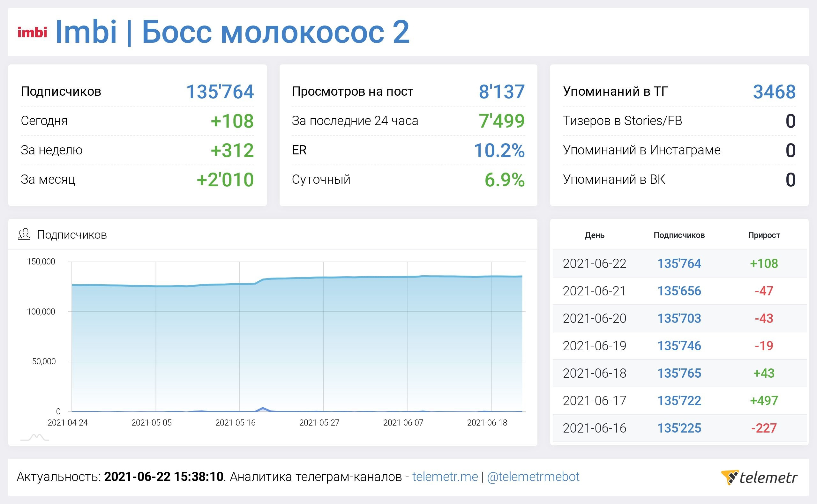
Task: Click the 2021-05-16 chart axis label
Action: pyautogui.click(x=235, y=423)
